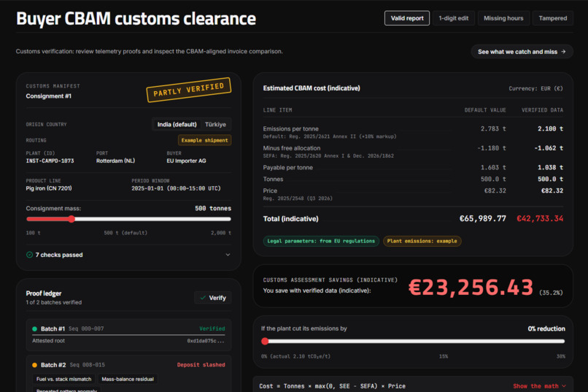Image resolution: width=588 pixels, height=392 pixels.
Task: Click Legal parameters: from EU regulations badge
Action: [321, 241]
